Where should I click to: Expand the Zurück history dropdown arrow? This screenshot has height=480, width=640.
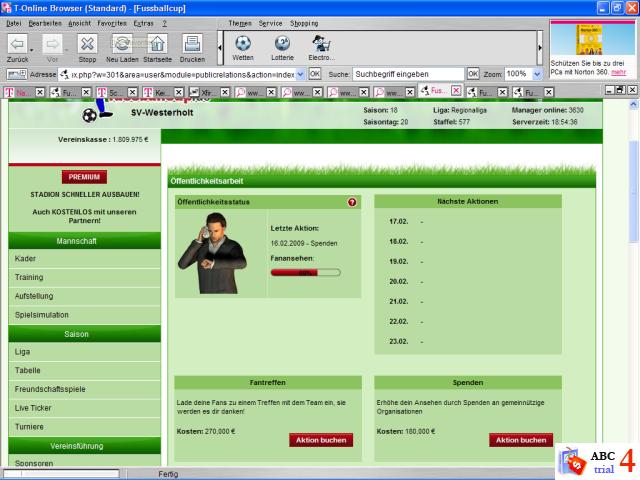pos(33,48)
